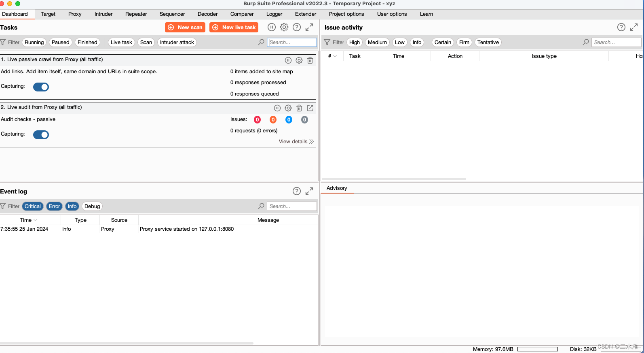
Task: Click the gray info issues counter
Action: tap(304, 119)
